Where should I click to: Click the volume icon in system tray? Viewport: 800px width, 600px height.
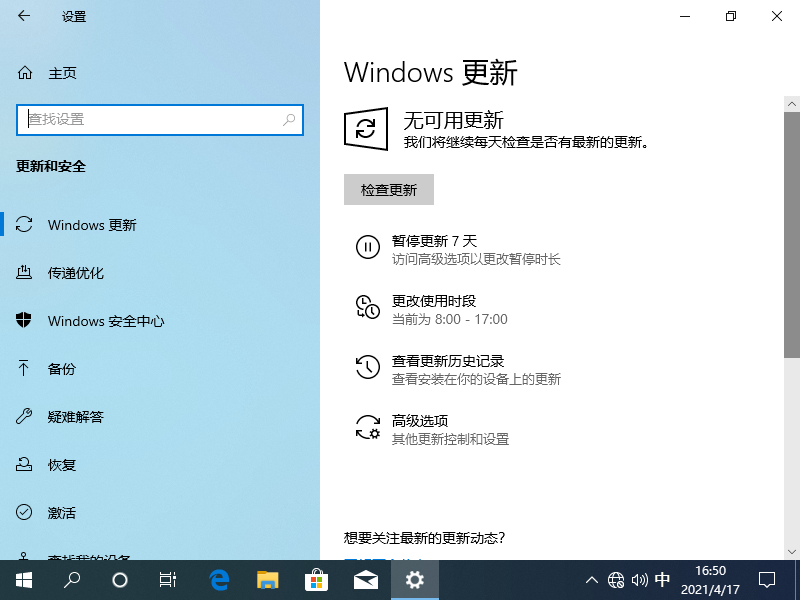(639, 580)
